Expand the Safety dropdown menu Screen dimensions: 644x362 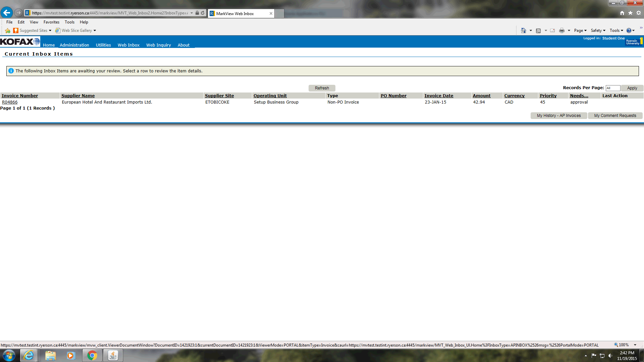point(598,31)
